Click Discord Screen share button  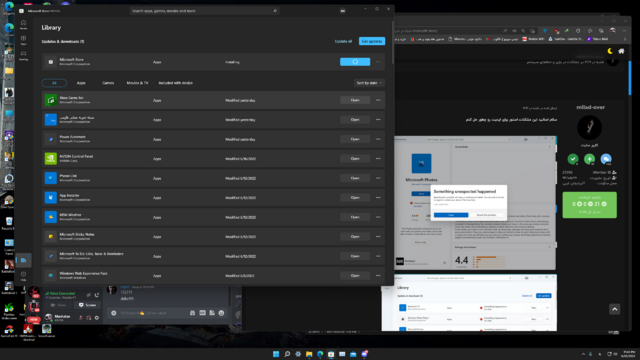point(88,305)
